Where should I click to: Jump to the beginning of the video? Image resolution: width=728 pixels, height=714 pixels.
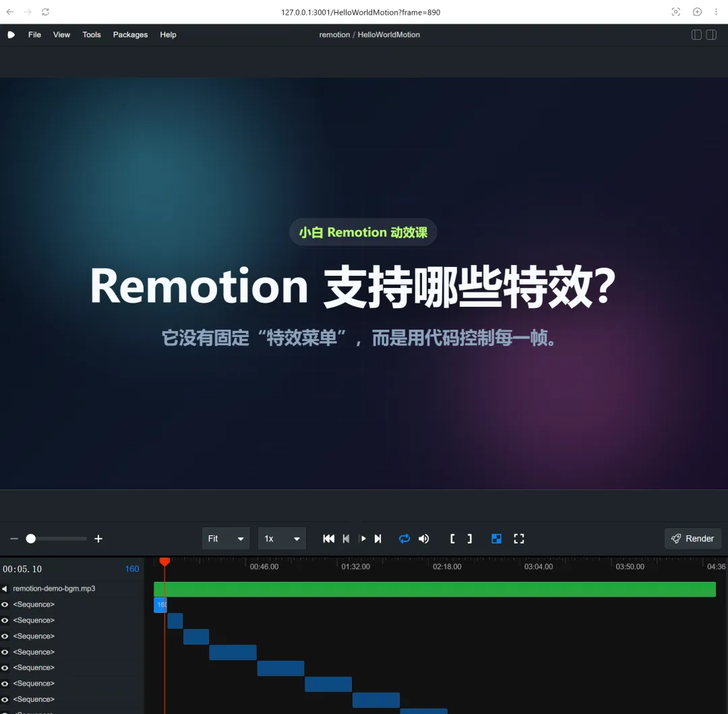click(x=329, y=539)
